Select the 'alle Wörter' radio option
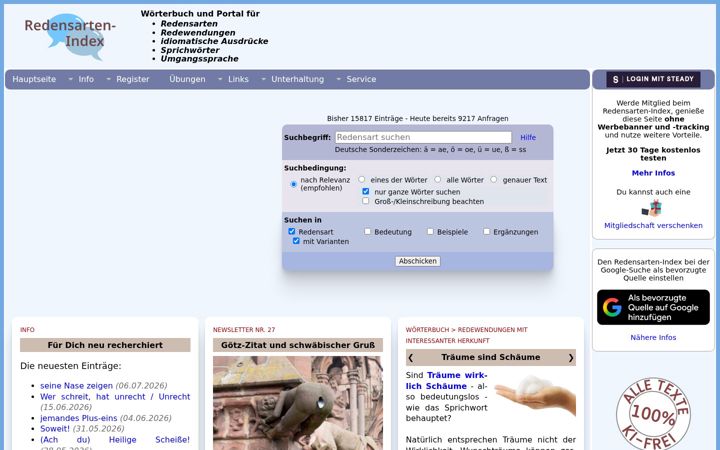This screenshot has width=720, height=450. click(438, 180)
